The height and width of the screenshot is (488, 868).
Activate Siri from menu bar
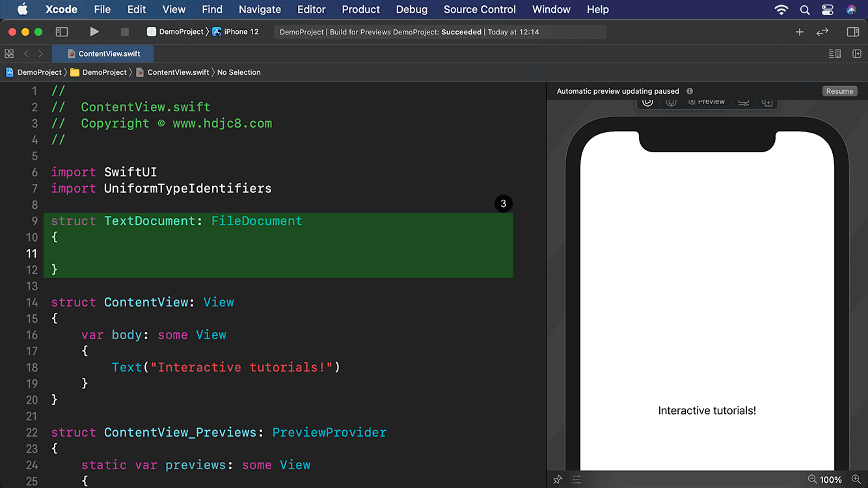point(852,9)
